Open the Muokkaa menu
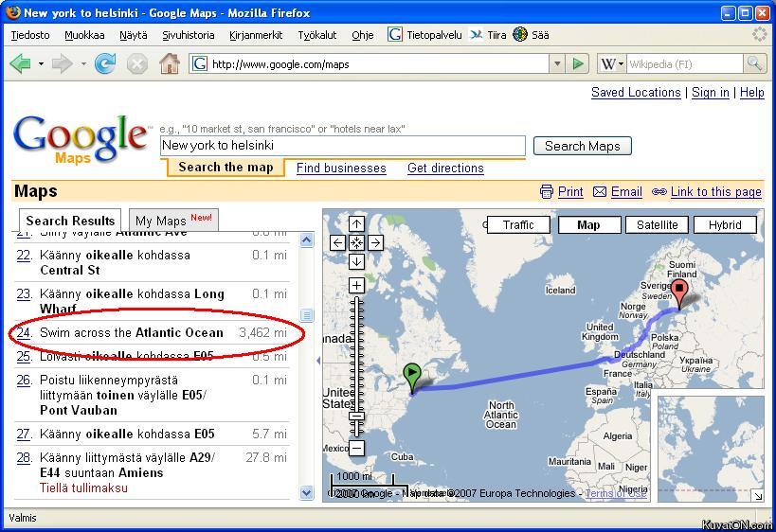776x532 pixels. click(x=84, y=35)
